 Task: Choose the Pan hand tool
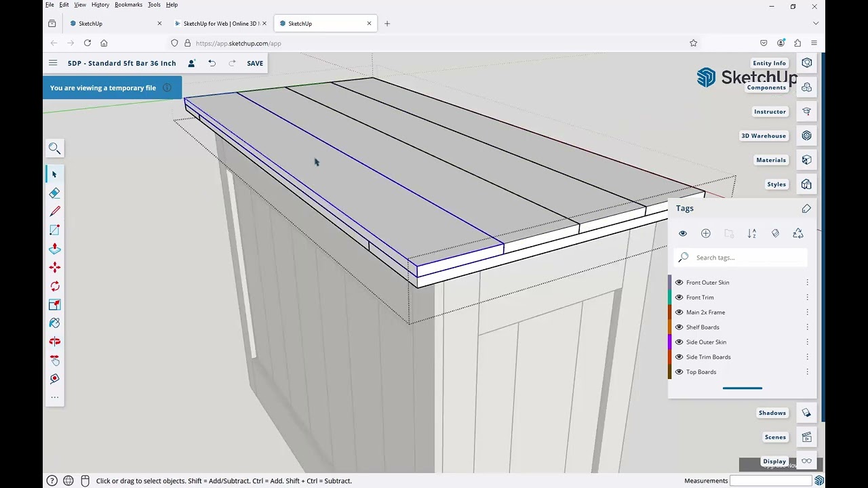55,360
